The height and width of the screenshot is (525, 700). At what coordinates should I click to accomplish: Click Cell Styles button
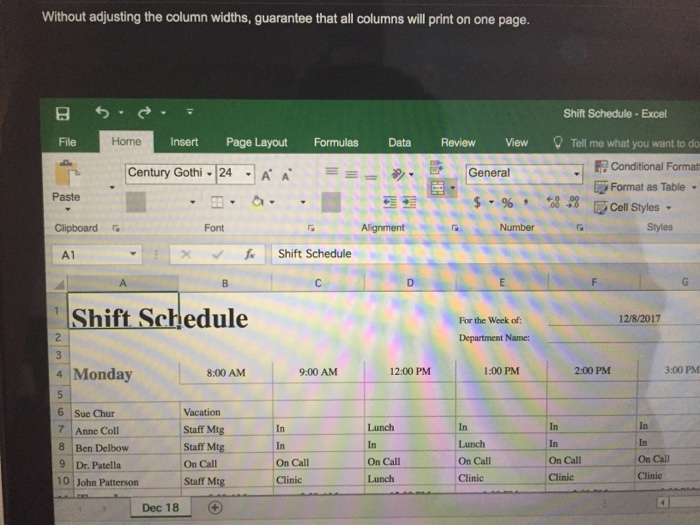click(x=633, y=208)
